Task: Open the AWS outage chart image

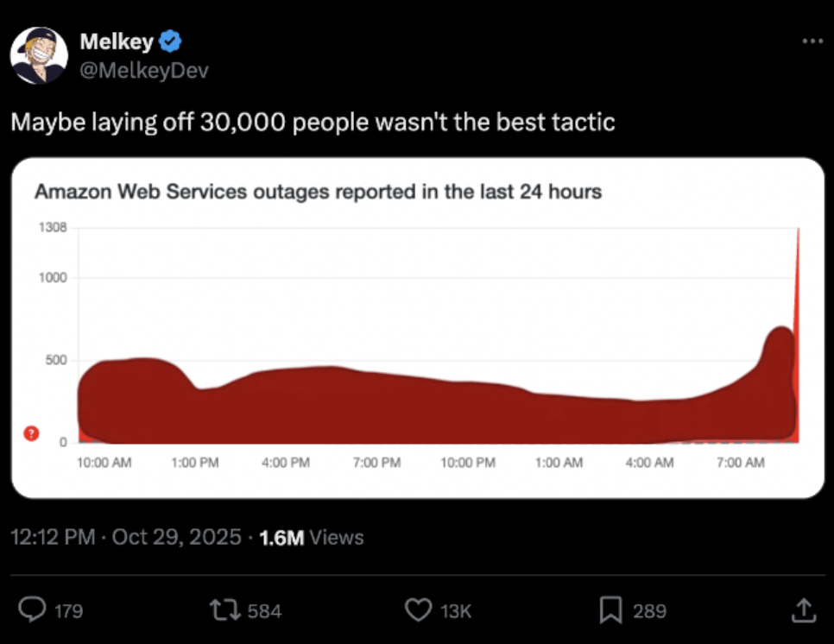Action: point(417,328)
